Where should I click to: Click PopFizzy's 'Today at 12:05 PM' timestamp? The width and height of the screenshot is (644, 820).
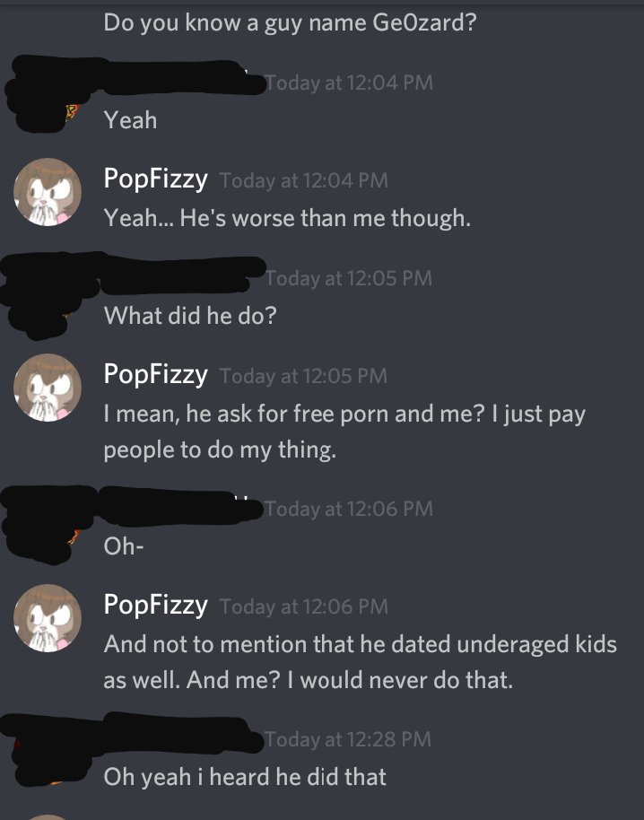[x=304, y=376]
